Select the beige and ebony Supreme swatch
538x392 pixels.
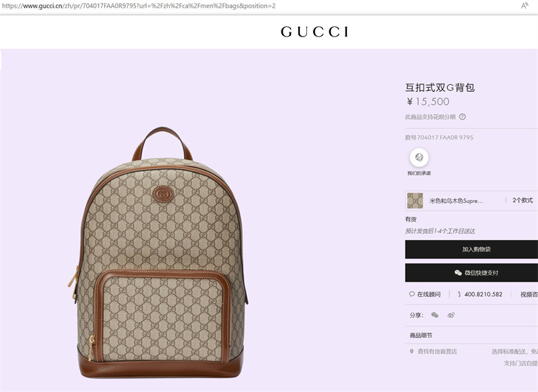415,200
